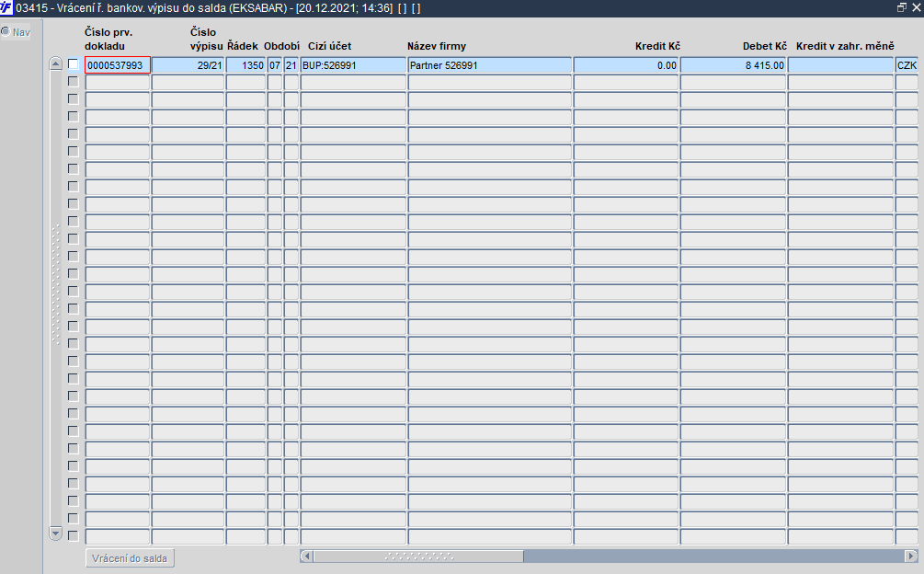Click the Cizí účet column header
The width and height of the screenshot is (924, 574).
tap(329, 46)
